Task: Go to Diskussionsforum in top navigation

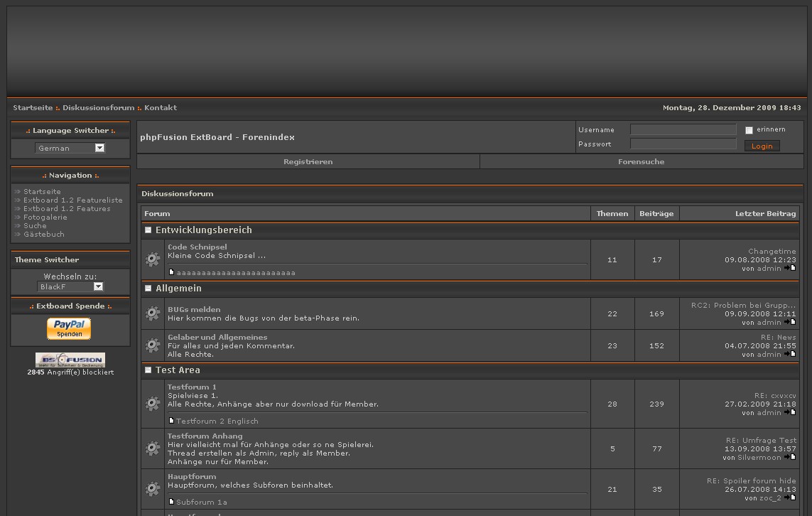Action: (x=98, y=108)
